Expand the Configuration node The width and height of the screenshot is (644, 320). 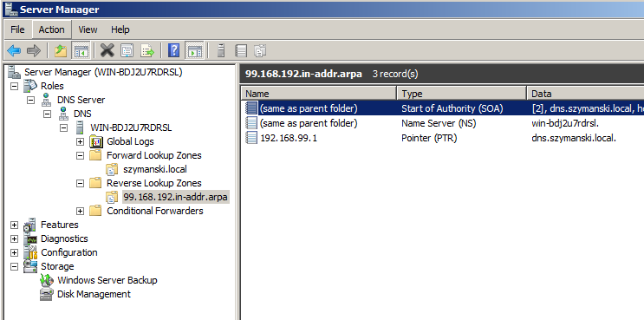tap(15, 252)
